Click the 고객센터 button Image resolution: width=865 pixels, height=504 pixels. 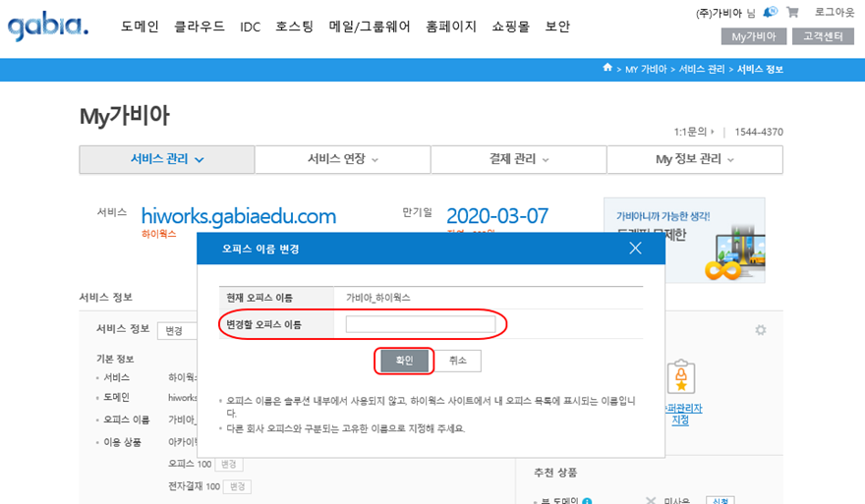[823, 36]
